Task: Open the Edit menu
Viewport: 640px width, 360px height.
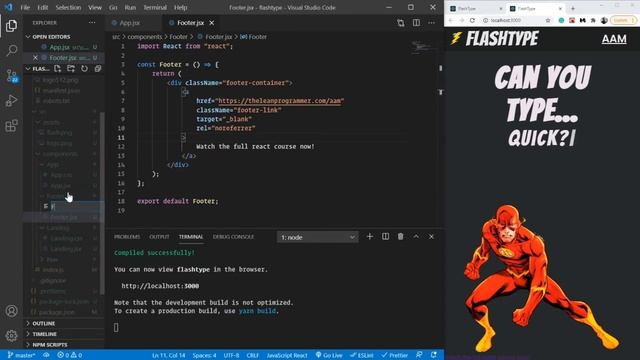Action: [42, 7]
